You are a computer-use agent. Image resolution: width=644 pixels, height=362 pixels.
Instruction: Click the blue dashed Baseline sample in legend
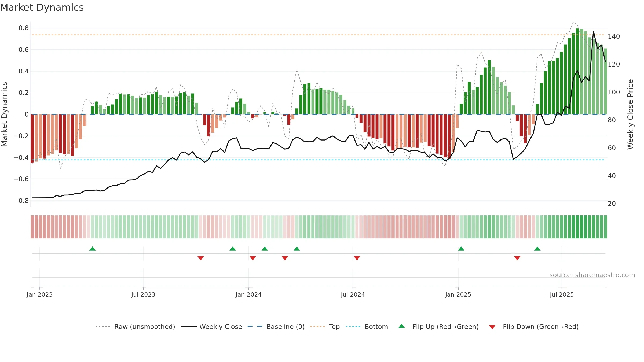click(x=255, y=327)
